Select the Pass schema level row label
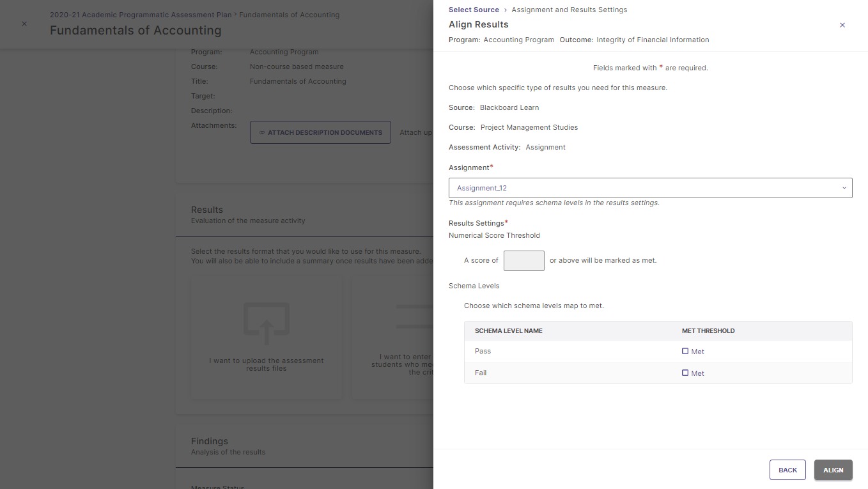 [x=483, y=351]
